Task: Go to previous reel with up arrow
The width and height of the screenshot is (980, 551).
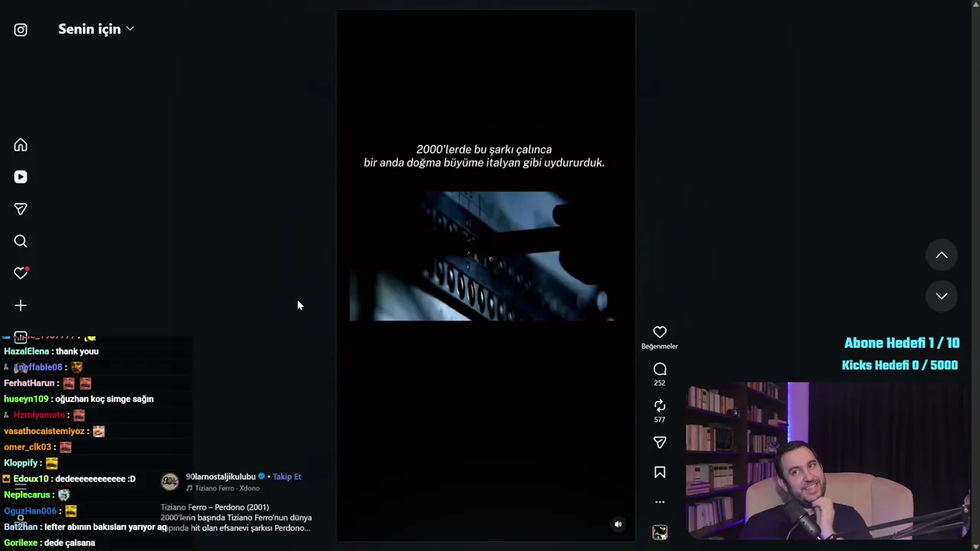Action: [x=942, y=256]
